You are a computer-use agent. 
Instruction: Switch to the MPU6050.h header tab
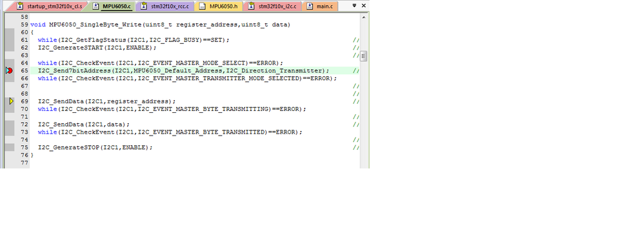219,6
